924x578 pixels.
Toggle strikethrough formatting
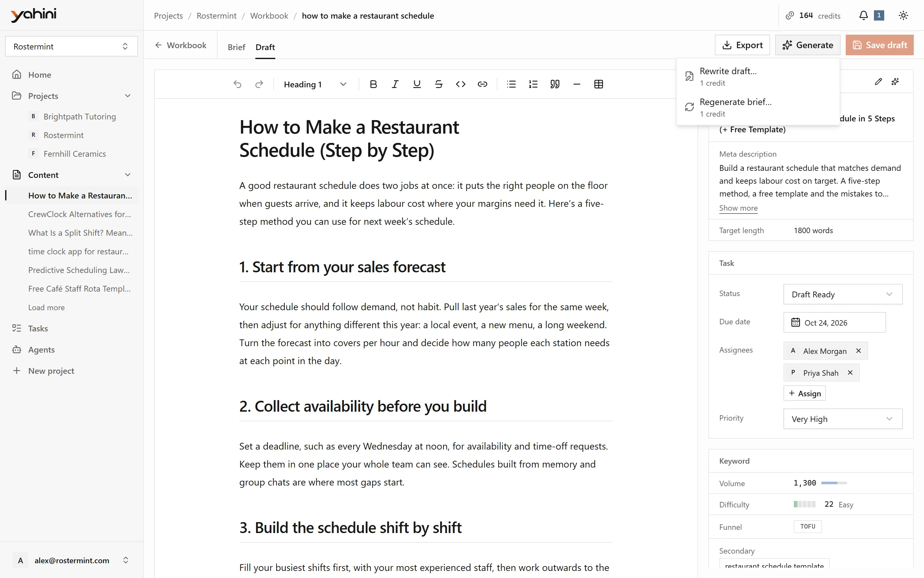click(x=439, y=84)
